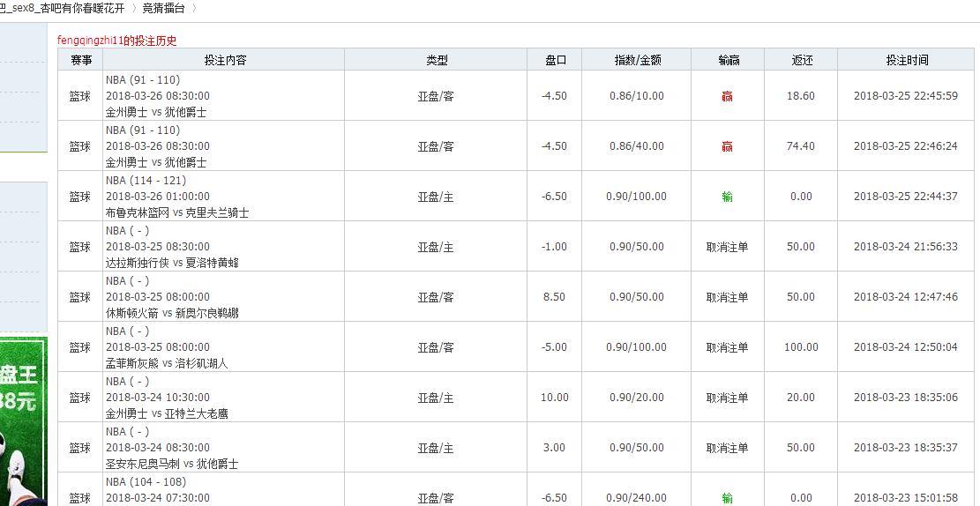The height and width of the screenshot is (506, 980).
Task: Click the NBA (104 - 108) score text
Action: [146, 481]
